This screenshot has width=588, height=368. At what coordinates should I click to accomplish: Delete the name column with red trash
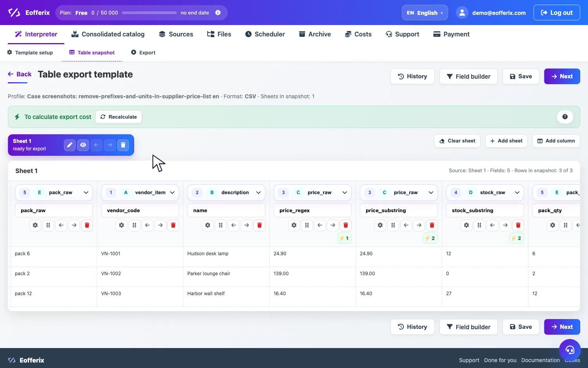pos(260,225)
